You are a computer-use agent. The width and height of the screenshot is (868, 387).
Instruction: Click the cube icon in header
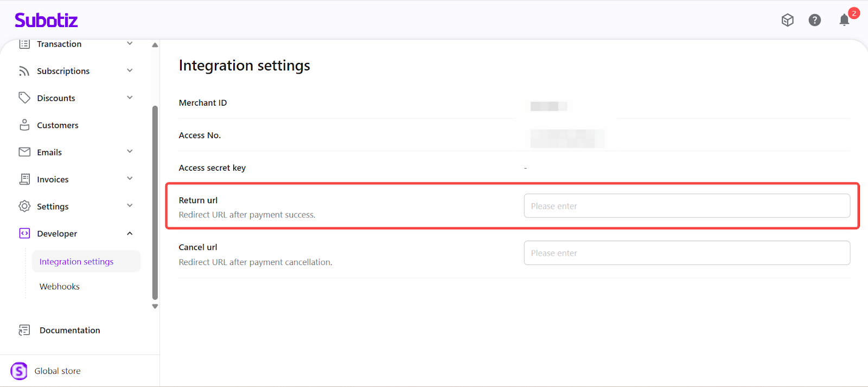point(787,21)
